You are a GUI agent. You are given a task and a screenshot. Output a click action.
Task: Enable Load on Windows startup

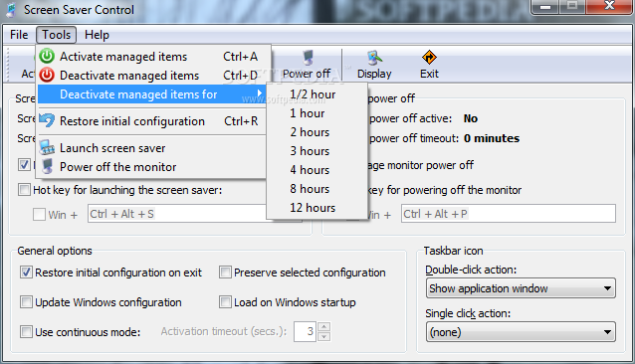[225, 302]
